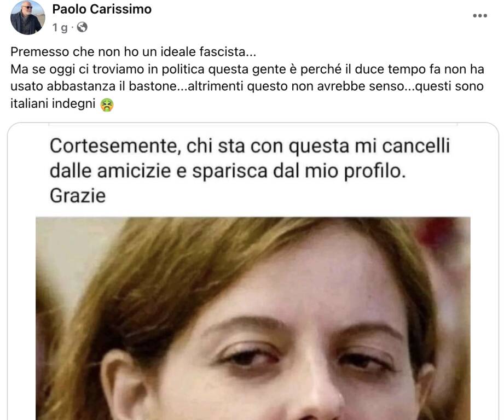Click the "italiani indegni" text
This screenshot has height=420, width=504.
(53, 104)
